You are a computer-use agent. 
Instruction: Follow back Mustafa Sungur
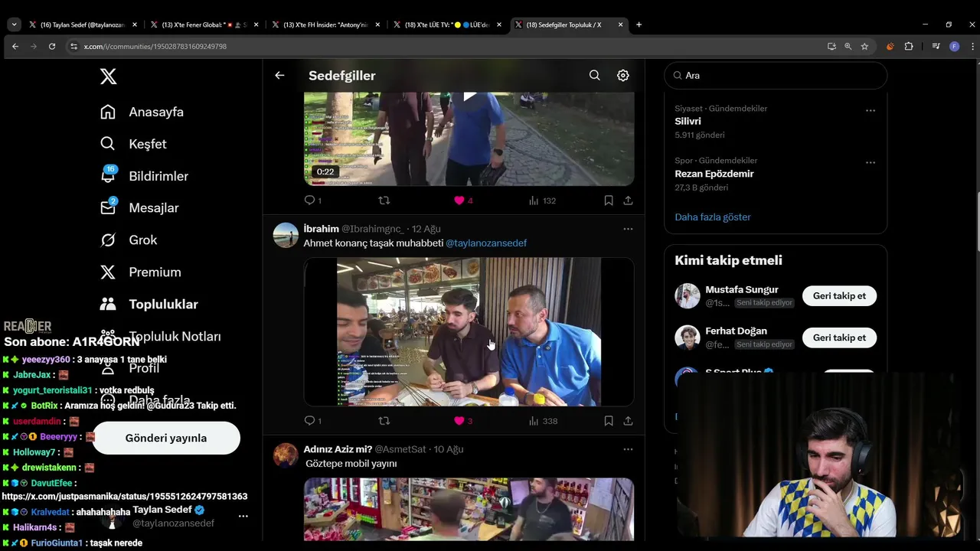click(x=839, y=296)
